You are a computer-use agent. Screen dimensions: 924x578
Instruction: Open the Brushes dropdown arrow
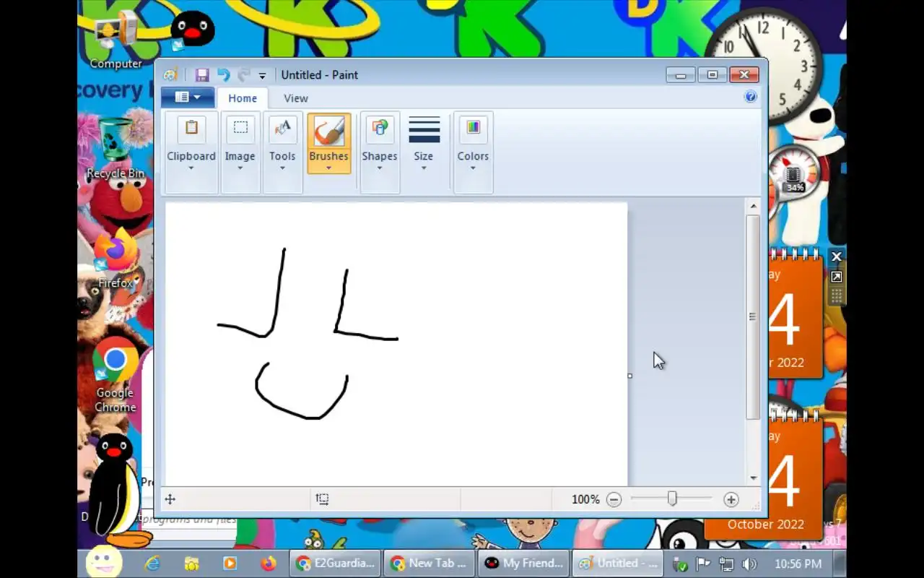[x=328, y=168]
